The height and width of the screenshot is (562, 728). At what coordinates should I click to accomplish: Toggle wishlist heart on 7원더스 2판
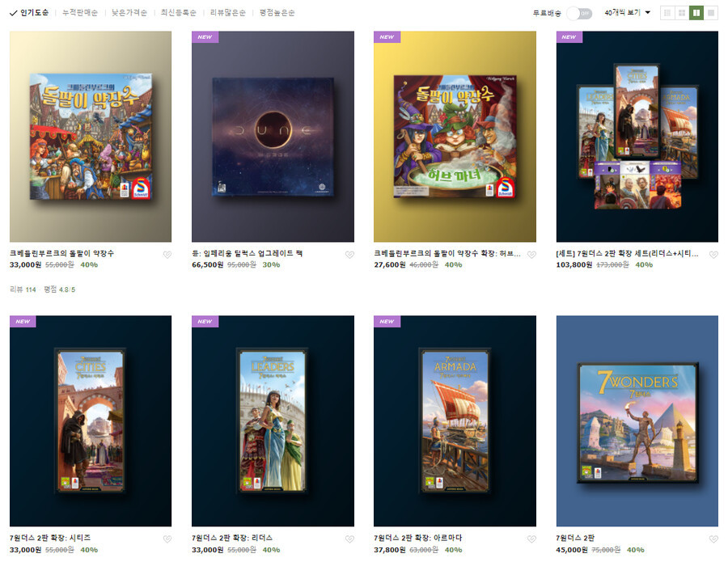coord(713,539)
